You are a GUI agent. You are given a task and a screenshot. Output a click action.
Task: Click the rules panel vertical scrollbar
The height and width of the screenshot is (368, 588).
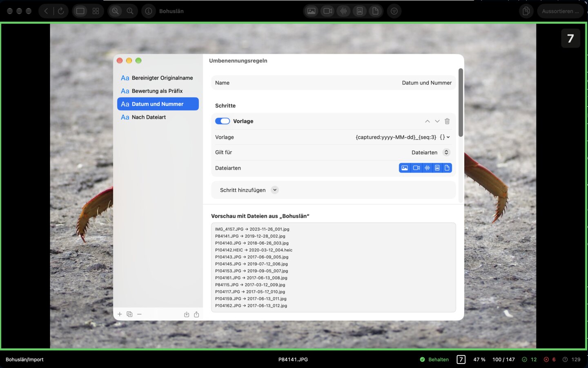pos(461,103)
